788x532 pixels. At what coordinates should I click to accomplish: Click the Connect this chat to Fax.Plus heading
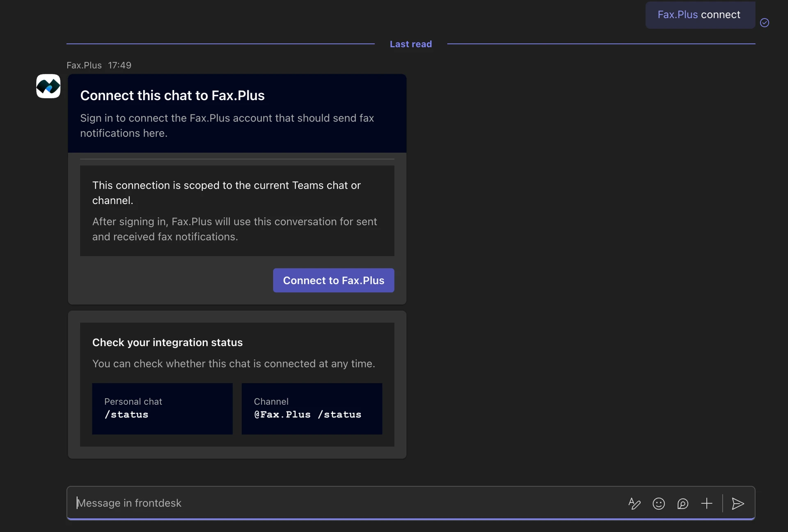(172, 96)
